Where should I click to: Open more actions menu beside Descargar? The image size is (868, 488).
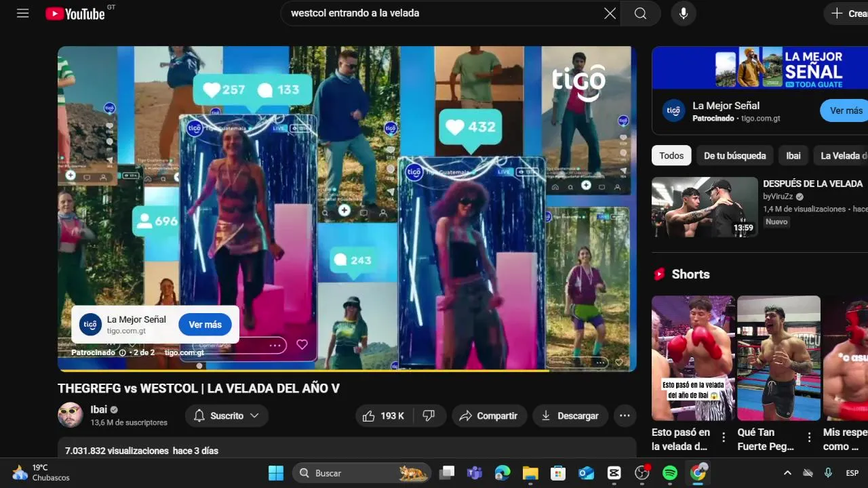[625, 415]
